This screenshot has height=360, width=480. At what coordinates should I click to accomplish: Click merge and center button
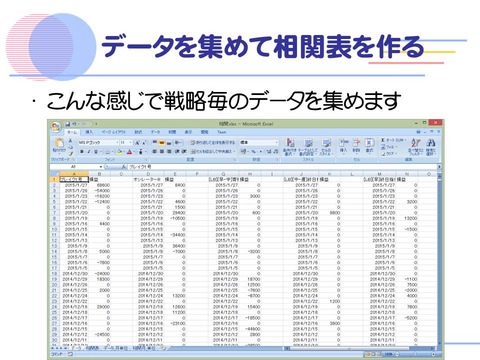click(x=212, y=152)
